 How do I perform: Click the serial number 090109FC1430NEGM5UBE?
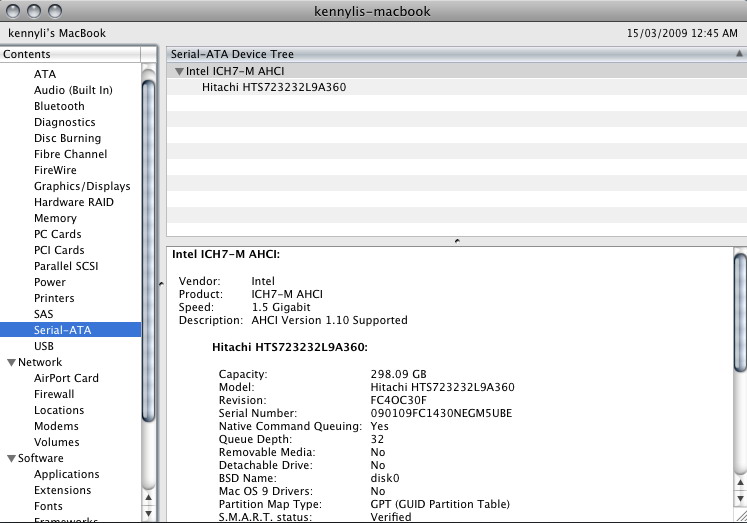pos(441,413)
